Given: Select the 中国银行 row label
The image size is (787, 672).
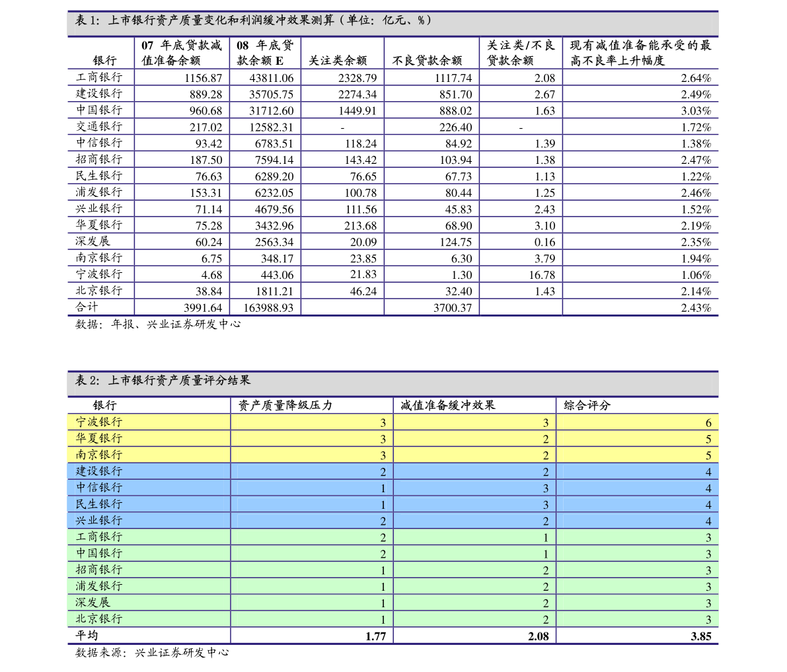Looking at the screenshot, I should (99, 553).
